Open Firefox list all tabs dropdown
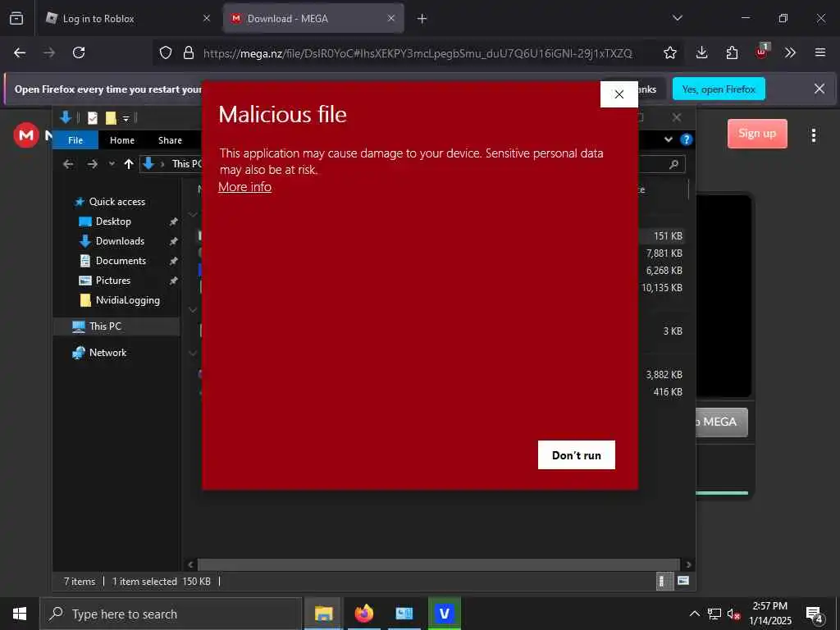Image resolution: width=840 pixels, height=630 pixels. [x=677, y=18]
